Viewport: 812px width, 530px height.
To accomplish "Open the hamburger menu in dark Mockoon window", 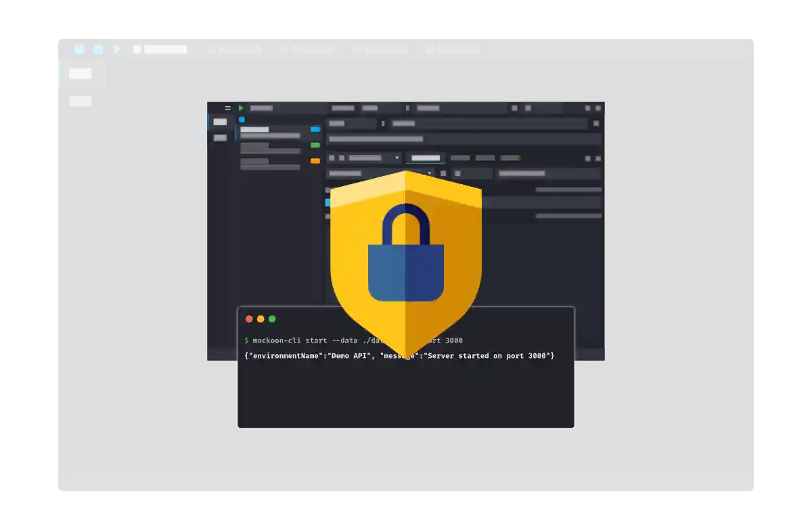I will tap(227, 108).
